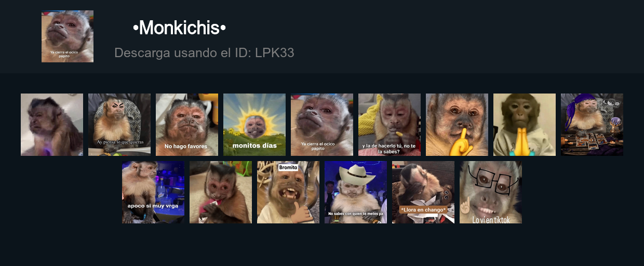Open the cowboy hat monkey sticker
Viewport: 644px width, 266px height.
click(x=356, y=192)
